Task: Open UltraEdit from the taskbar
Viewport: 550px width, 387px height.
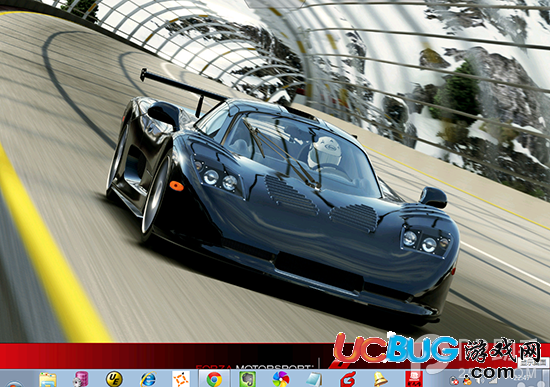Action: [x=114, y=379]
